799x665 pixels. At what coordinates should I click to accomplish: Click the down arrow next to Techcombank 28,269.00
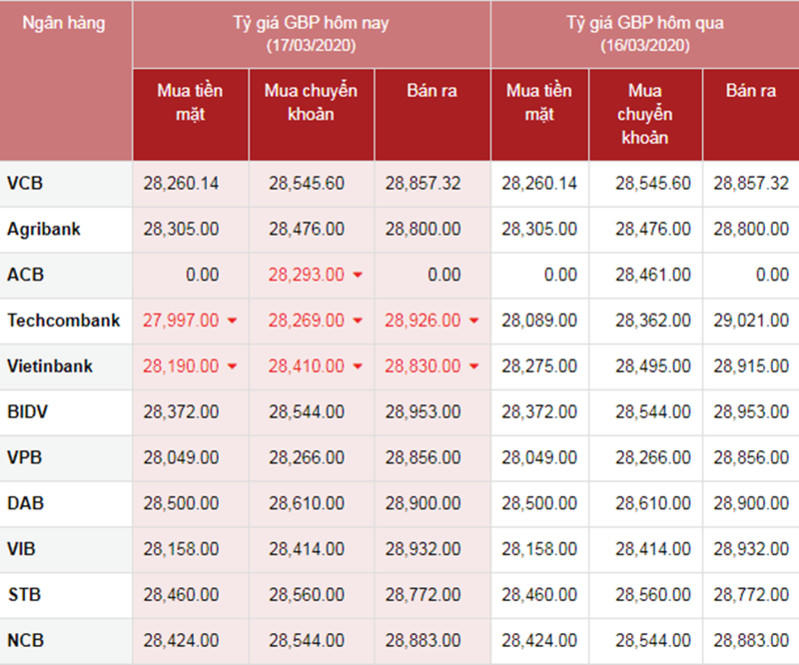tap(358, 321)
